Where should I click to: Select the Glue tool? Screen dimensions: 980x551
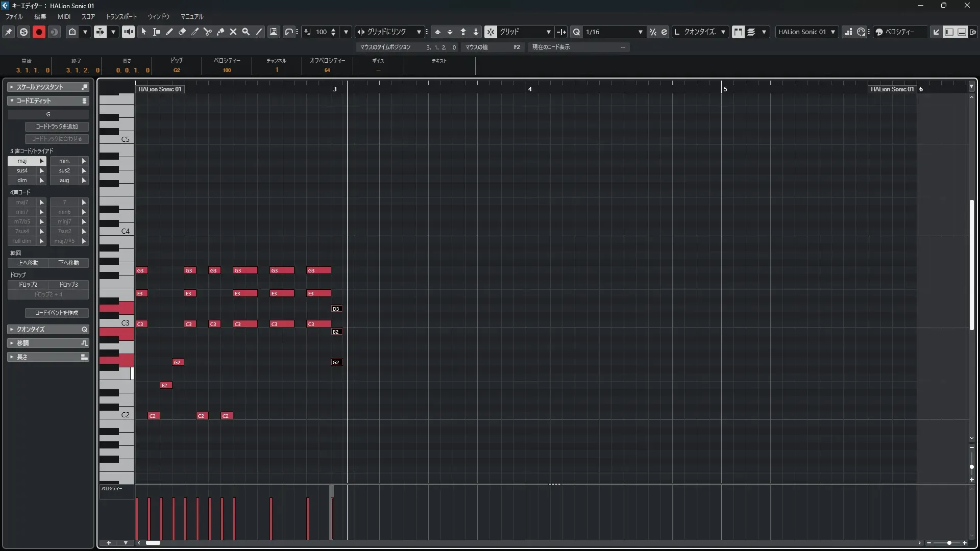(x=220, y=32)
